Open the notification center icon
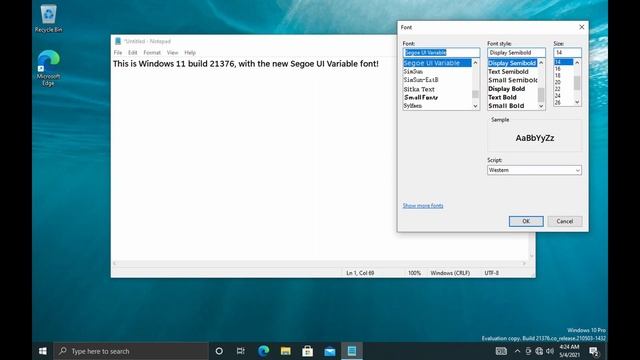The width and height of the screenshot is (640, 360). (594, 351)
